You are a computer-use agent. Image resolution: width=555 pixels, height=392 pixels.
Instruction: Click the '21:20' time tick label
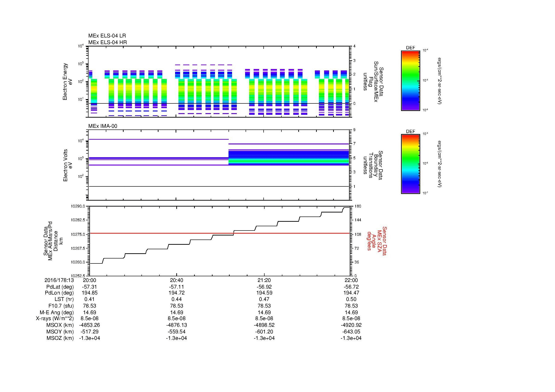pyautogui.click(x=264, y=280)
